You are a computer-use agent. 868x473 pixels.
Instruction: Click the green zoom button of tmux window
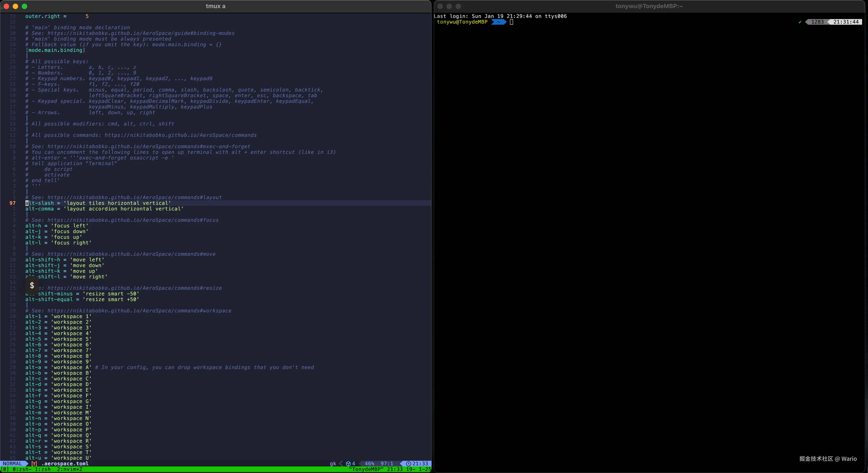(x=24, y=6)
